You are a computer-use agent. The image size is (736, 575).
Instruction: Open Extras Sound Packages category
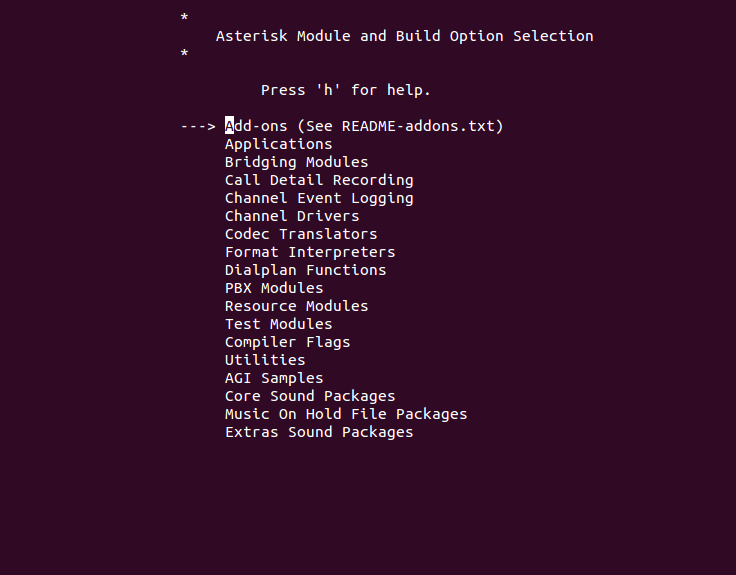319,432
